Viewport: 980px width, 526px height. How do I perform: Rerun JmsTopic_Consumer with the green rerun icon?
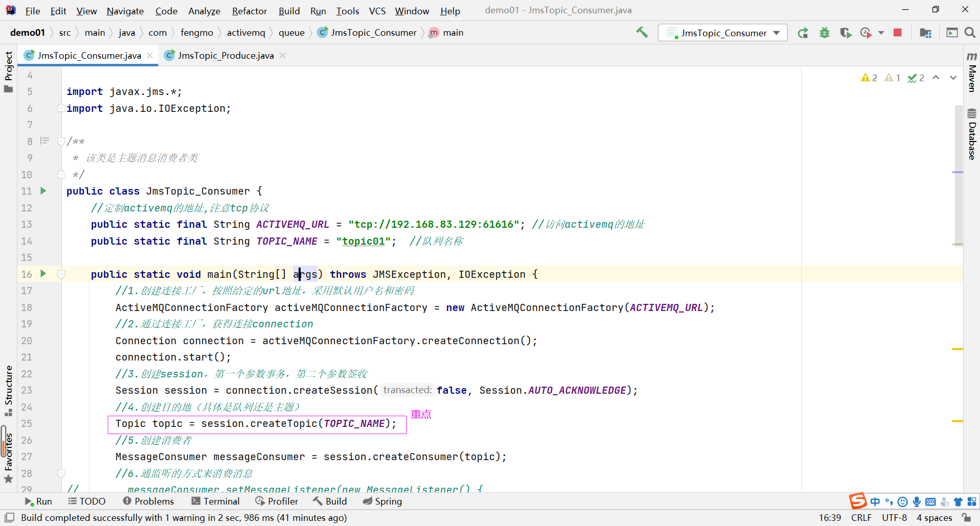(x=803, y=33)
